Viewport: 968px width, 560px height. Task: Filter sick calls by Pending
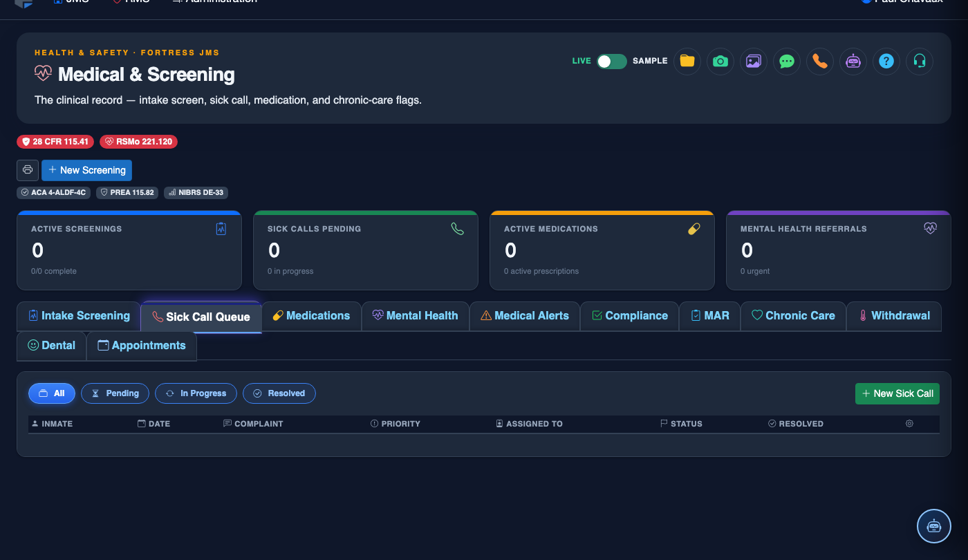pos(115,393)
